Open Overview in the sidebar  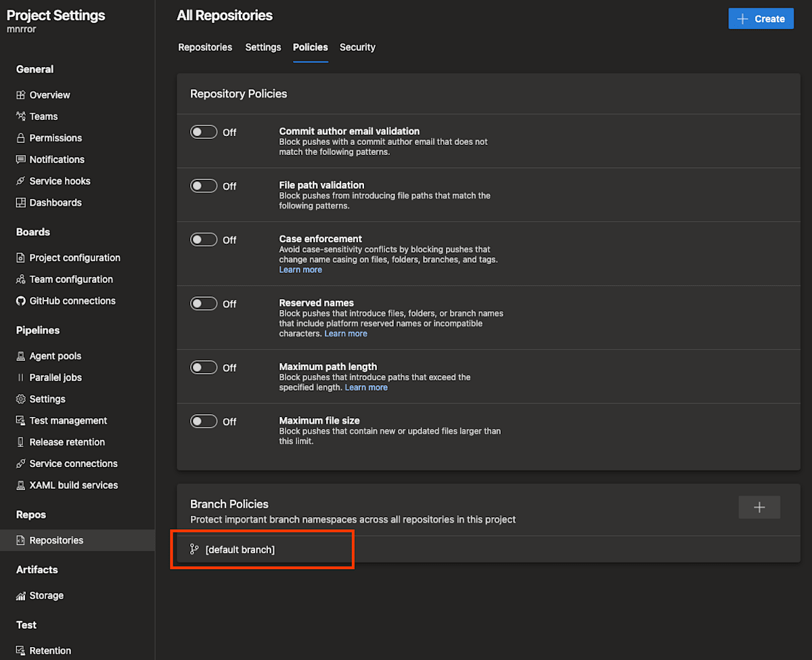[50, 95]
